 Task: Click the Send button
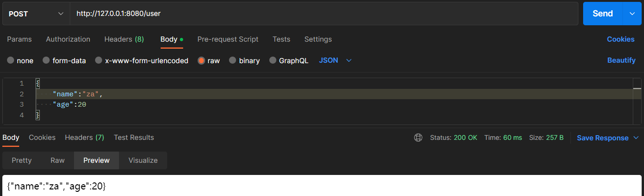click(602, 14)
